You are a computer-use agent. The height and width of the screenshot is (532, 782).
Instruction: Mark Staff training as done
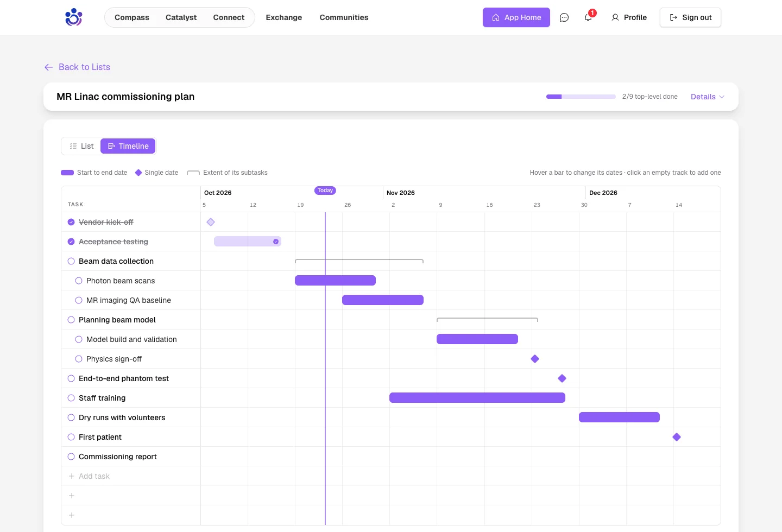[x=71, y=398]
